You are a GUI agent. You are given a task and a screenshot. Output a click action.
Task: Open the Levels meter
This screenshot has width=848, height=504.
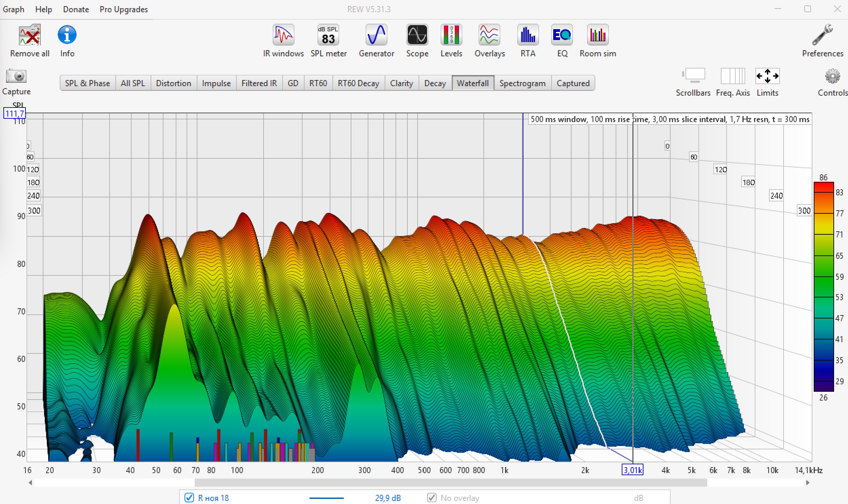point(451,35)
